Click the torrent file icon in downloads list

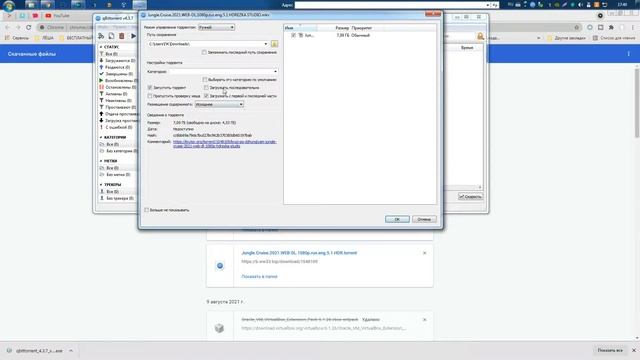pyautogui.click(x=220, y=266)
